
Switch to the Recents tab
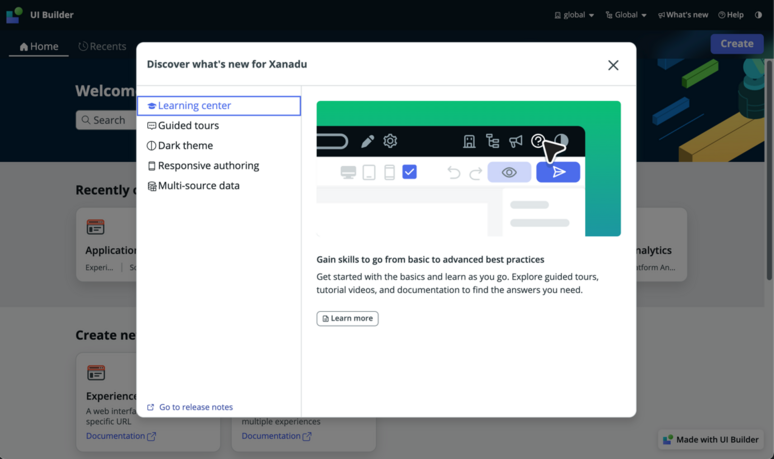pyautogui.click(x=102, y=46)
